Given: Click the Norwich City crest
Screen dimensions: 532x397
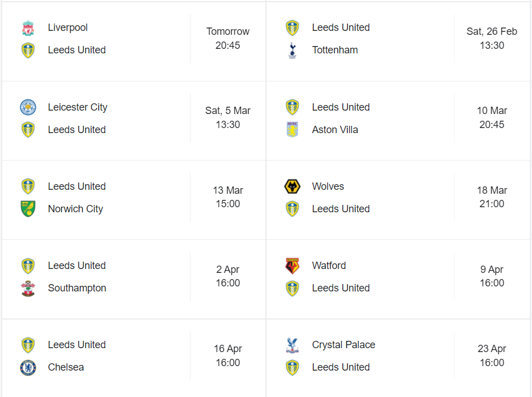Looking at the screenshot, I should click(28, 209).
